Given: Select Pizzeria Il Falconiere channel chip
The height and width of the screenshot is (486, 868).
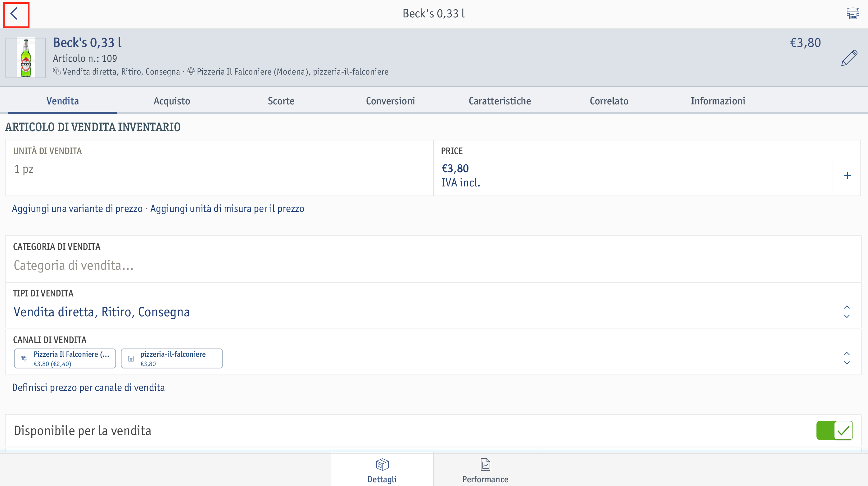Looking at the screenshot, I should click(x=65, y=358).
